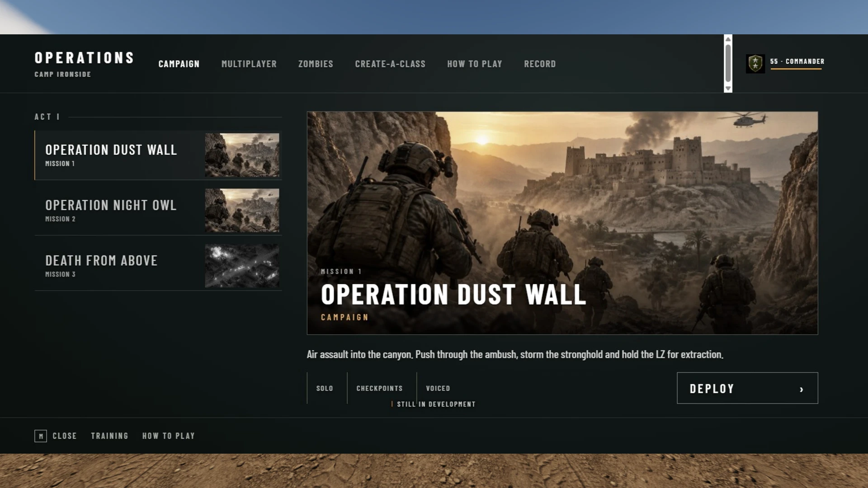Screen dimensions: 868x488
Task: Click the Operation Night Owl thumbnail
Action: [x=242, y=211]
